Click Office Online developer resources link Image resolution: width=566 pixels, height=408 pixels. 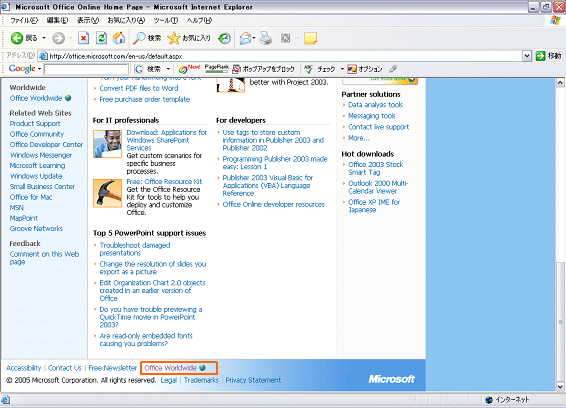274,204
